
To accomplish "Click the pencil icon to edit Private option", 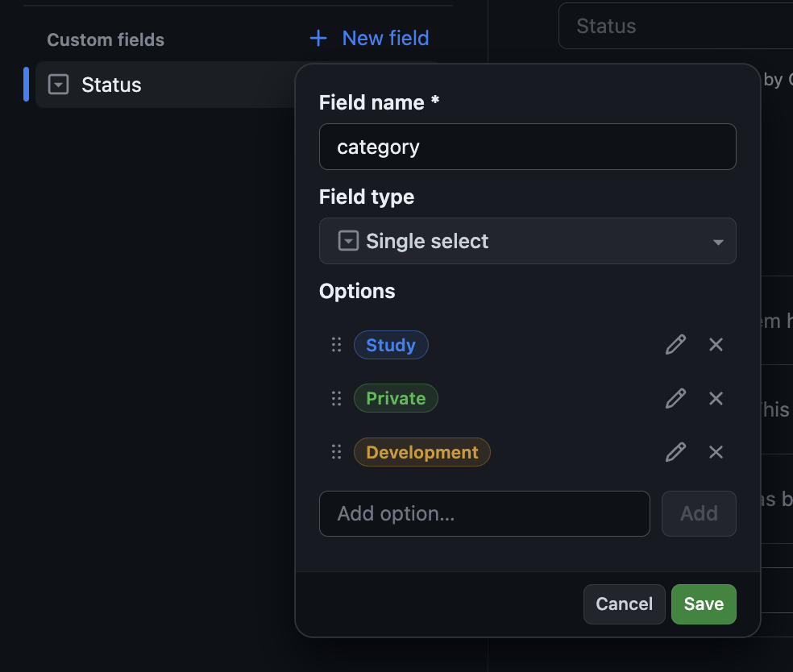I will 675,398.
